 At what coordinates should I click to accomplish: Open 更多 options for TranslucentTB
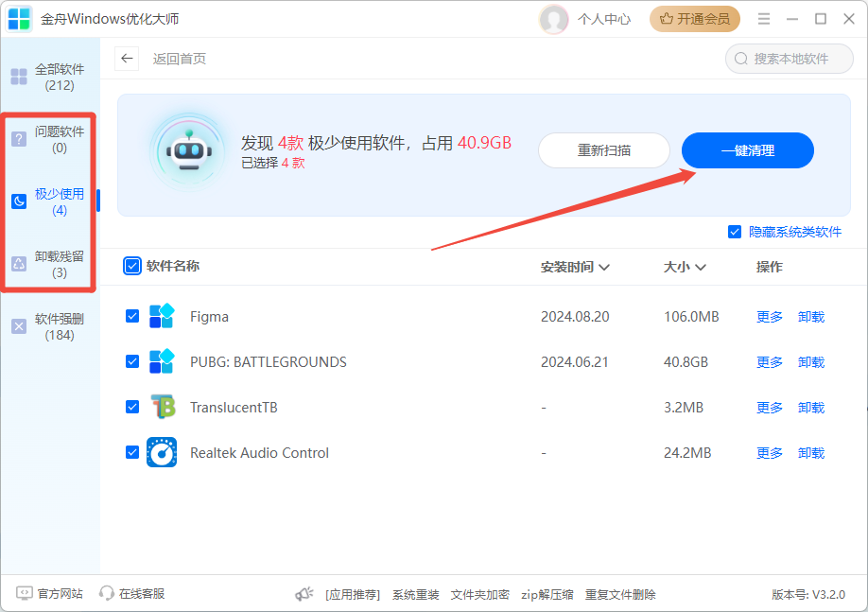(x=770, y=408)
